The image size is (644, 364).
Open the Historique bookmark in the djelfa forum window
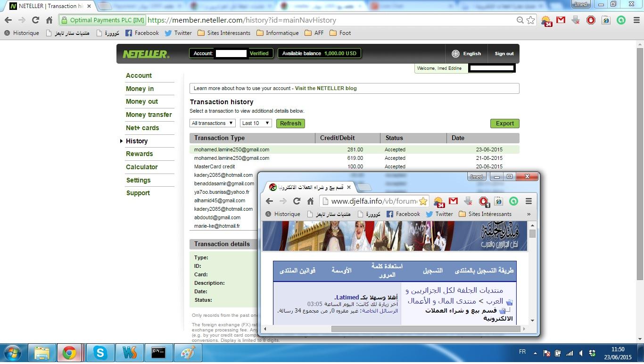[x=283, y=214]
